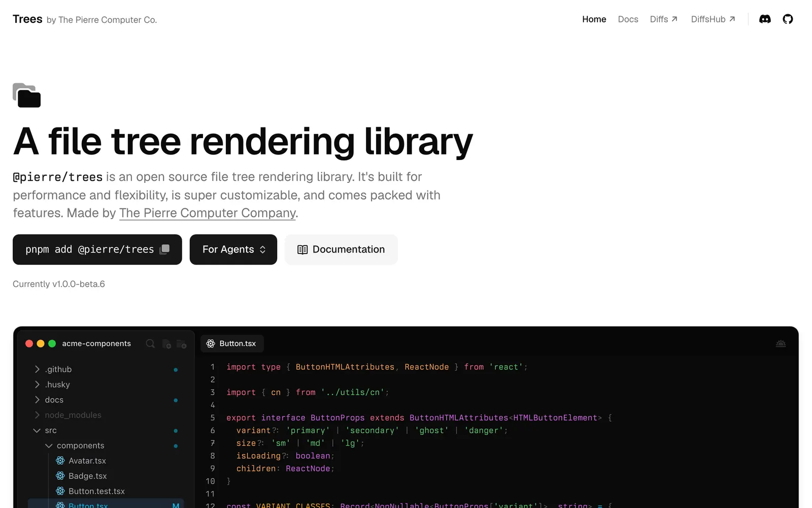Image resolution: width=812 pixels, height=508 pixels.
Task: Click 'children' property on code line 9
Action: (256, 468)
